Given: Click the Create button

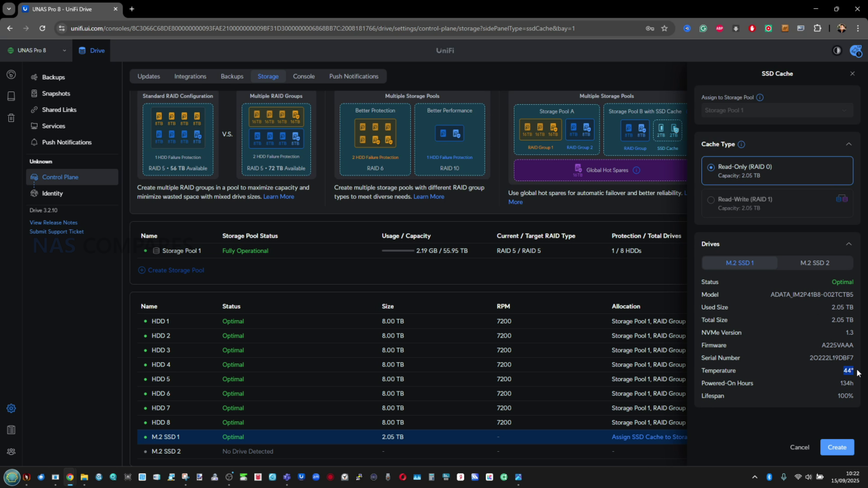Looking at the screenshot, I should (837, 447).
